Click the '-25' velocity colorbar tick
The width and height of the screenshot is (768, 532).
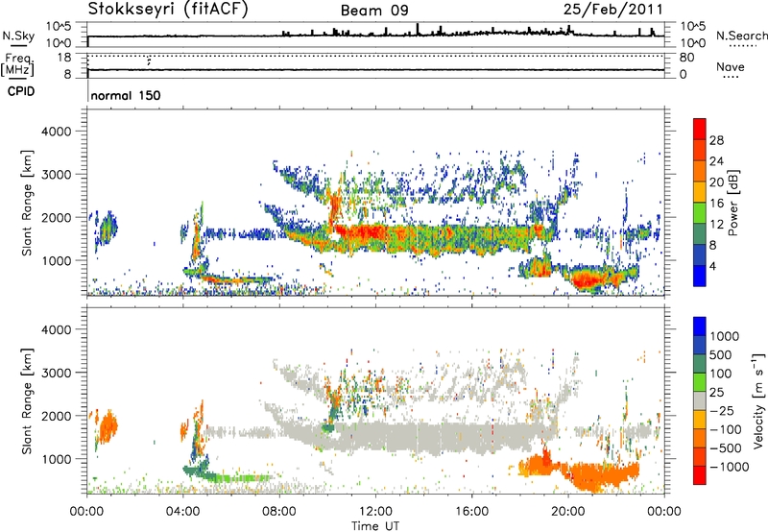coord(721,410)
